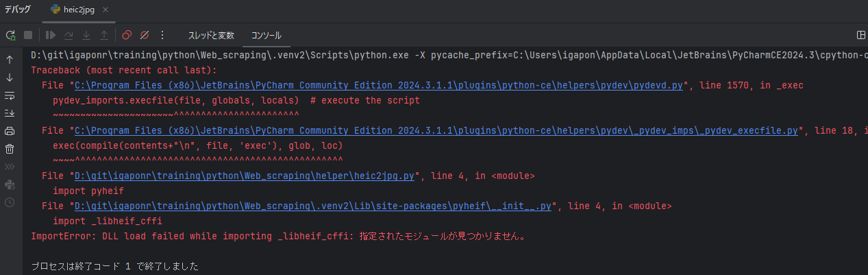Open the three-dot more options menu
Screen dimensions: 868x275
162,35
